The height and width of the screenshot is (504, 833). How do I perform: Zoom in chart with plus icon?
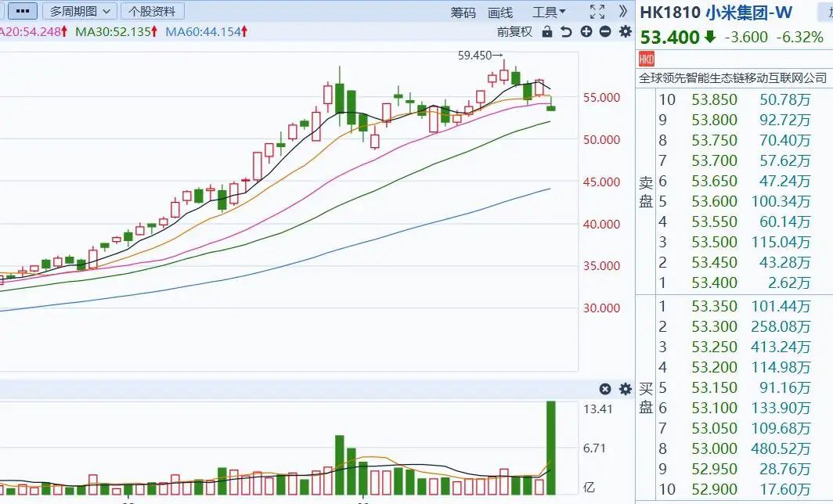click(x=586, y=31)
